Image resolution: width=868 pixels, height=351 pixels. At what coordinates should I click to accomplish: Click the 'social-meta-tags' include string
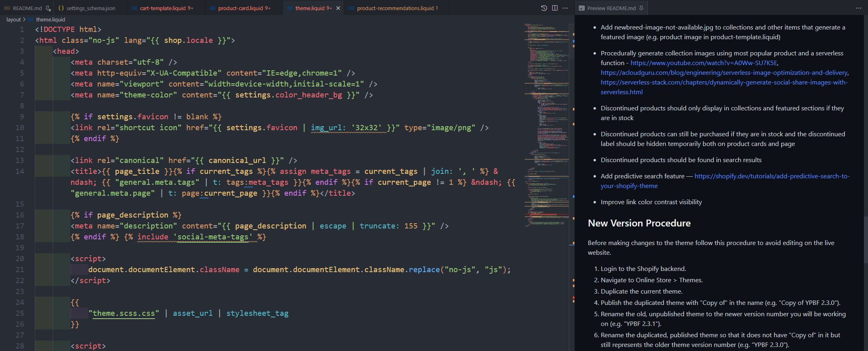pos(213,237)
